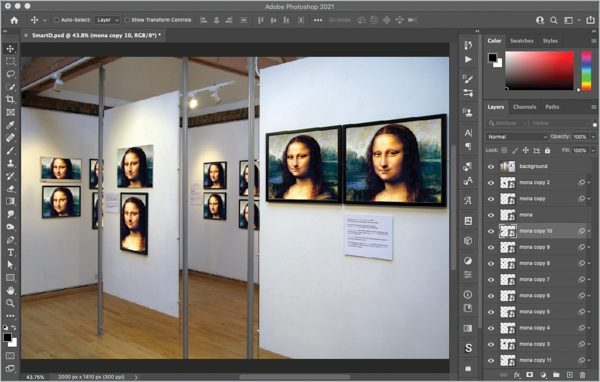The height and width of the screenshot is (382, 600).
Task: Pick a color in the Color panel field
Action: [x=539, y=70]
